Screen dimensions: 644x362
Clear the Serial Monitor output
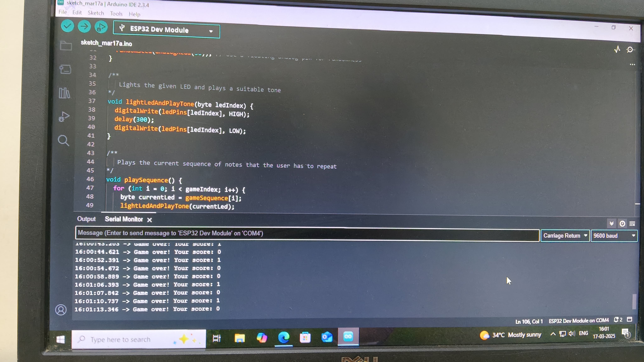tap(632, 224)
